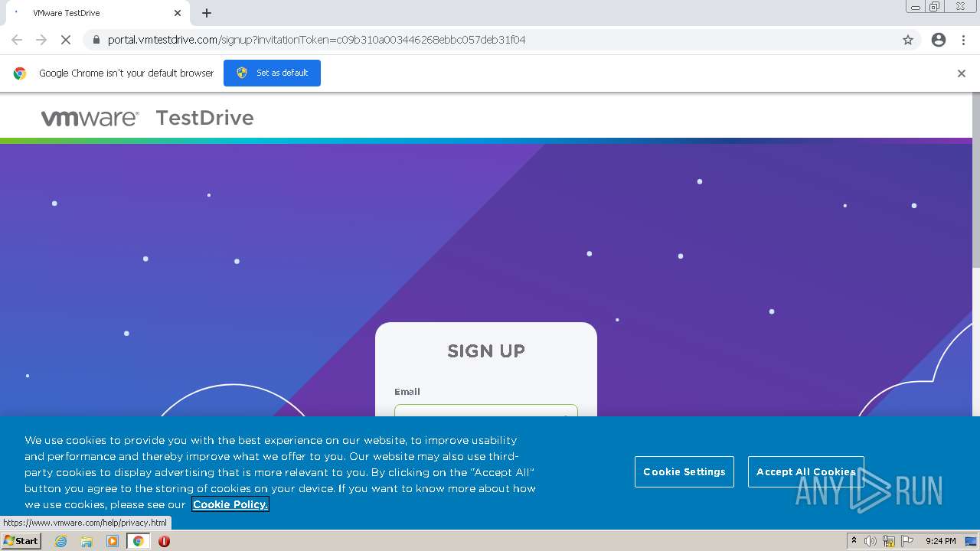The width and height of the screenshot is (980, 551).
Task: Open media player from taskbar
Action: coord(113,541)
